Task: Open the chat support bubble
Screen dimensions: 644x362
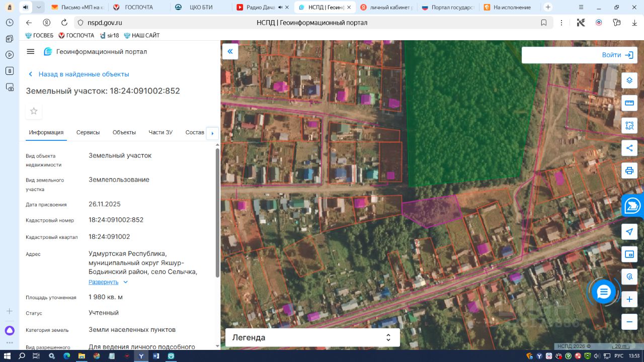Action: pyautogui.click(x=604, y=292)
